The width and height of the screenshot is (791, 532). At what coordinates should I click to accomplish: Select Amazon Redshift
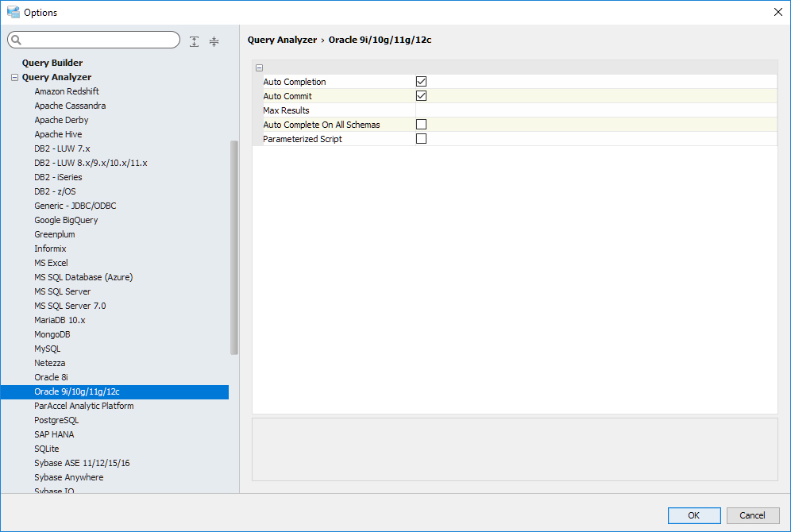click(67, 91)
